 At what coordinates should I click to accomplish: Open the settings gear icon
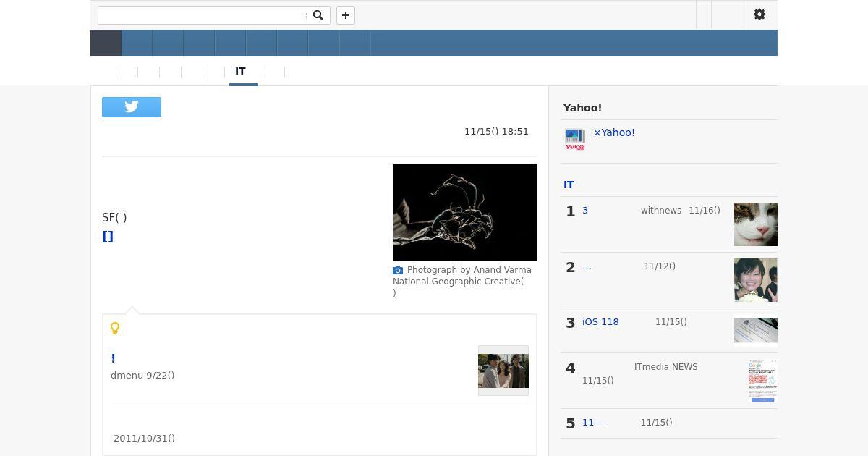tap(759, 14)
